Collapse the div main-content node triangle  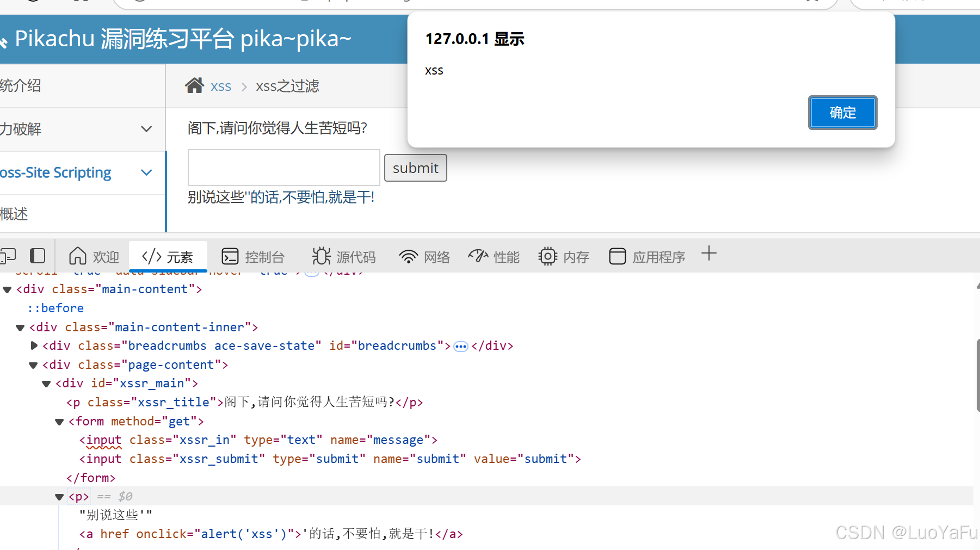pyautogui.click(x=7, y=289)
